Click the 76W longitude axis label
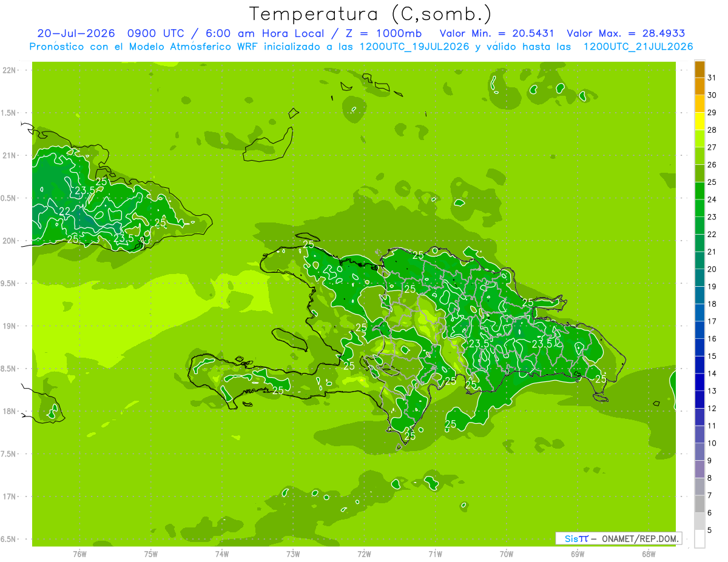Screen dimensions: 728x562 pyautogui.click(x=79, y=554)
